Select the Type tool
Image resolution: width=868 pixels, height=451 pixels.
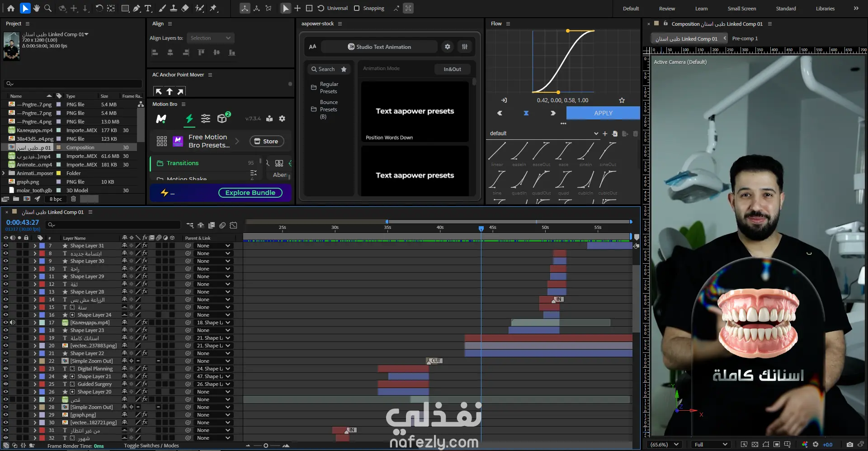(x=148, y=8)
